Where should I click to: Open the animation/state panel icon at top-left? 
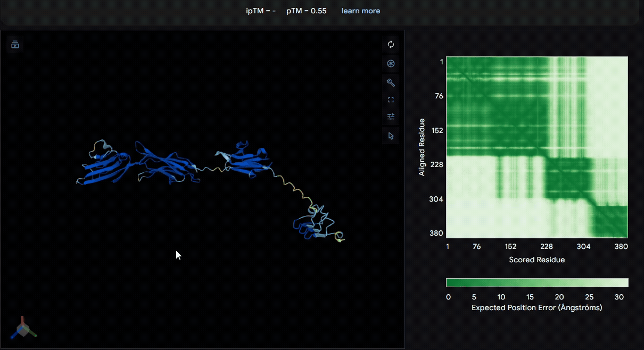pos(15,44)
